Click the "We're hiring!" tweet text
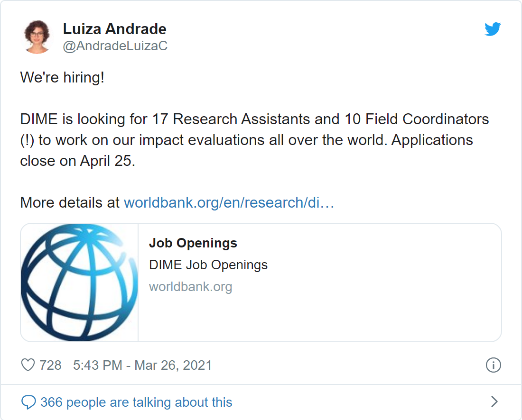This screenshot has width=522, height=420. [62, 77]
